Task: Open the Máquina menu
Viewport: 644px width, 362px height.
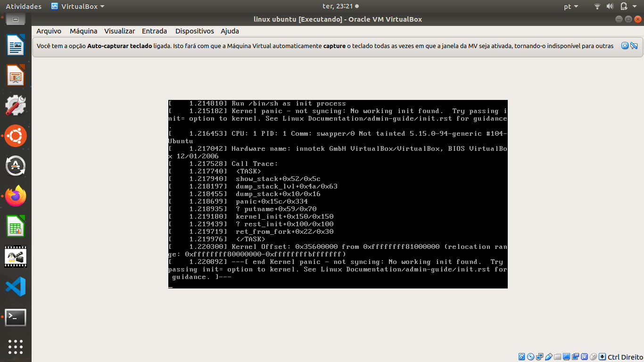Action: point(83,31)
